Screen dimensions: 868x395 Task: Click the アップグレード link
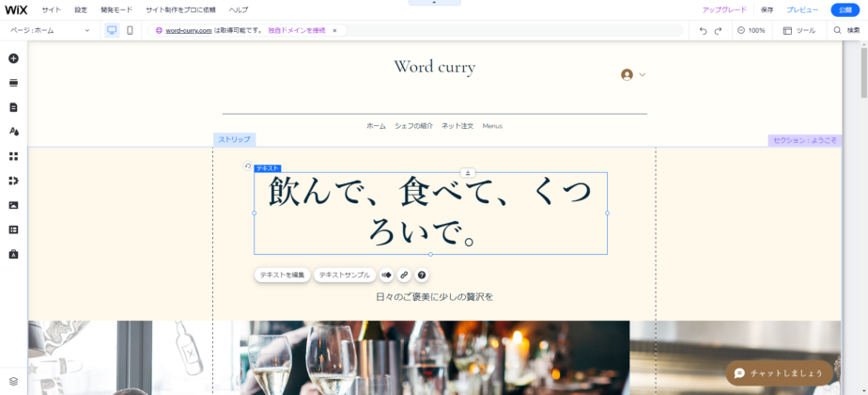click(x=724, y=10)
